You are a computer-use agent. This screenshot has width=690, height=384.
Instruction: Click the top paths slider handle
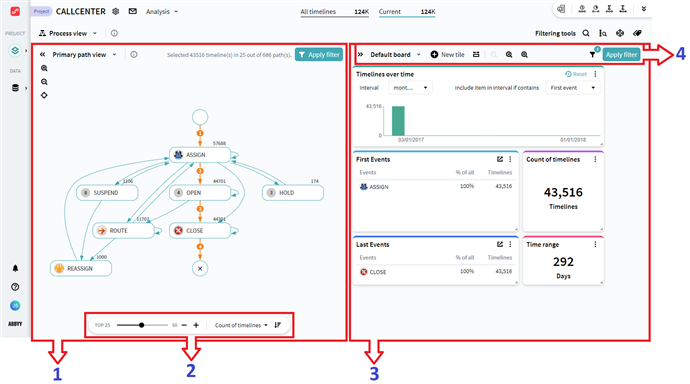141,325
